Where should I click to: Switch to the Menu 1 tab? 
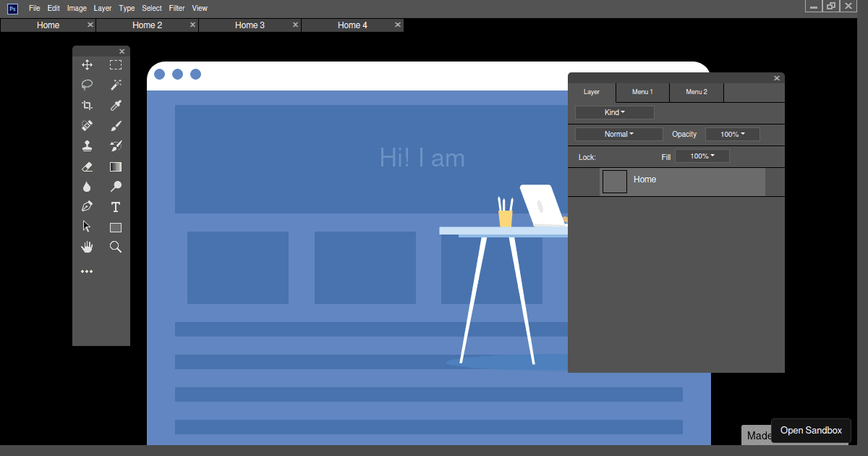point(642,91)
